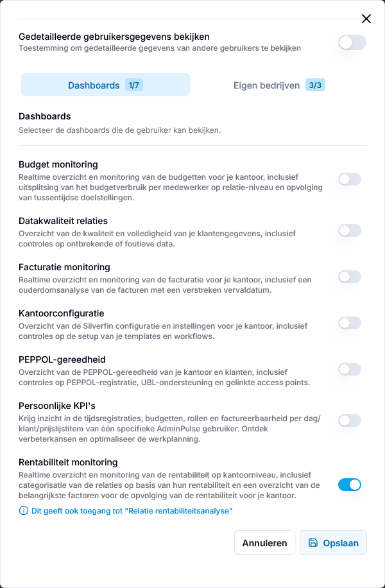Click the Rentabiliteit monitoring heading

(x=68, y=462)
